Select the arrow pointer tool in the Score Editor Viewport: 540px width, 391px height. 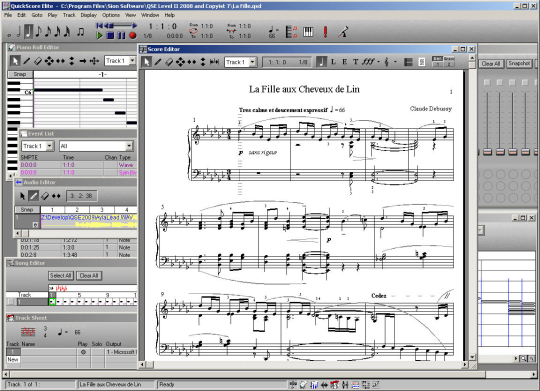146,62
